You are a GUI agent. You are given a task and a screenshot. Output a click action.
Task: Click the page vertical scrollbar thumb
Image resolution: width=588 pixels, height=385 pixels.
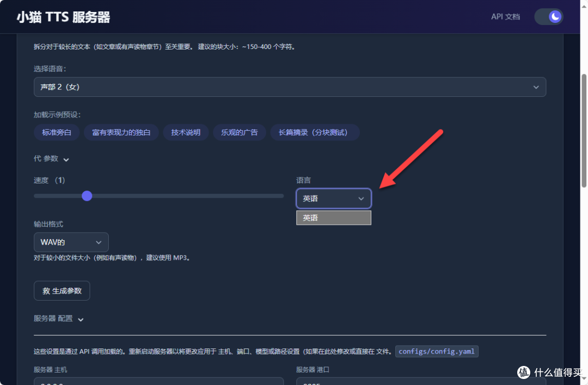tap(584, 131)
